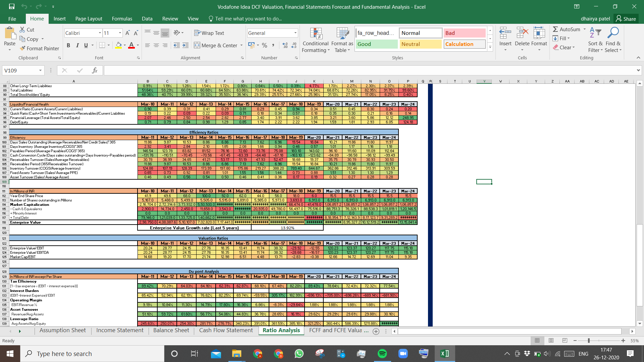Open the font size dropdown
Viewport: 644px width, 362px height.
pos(120,33)
